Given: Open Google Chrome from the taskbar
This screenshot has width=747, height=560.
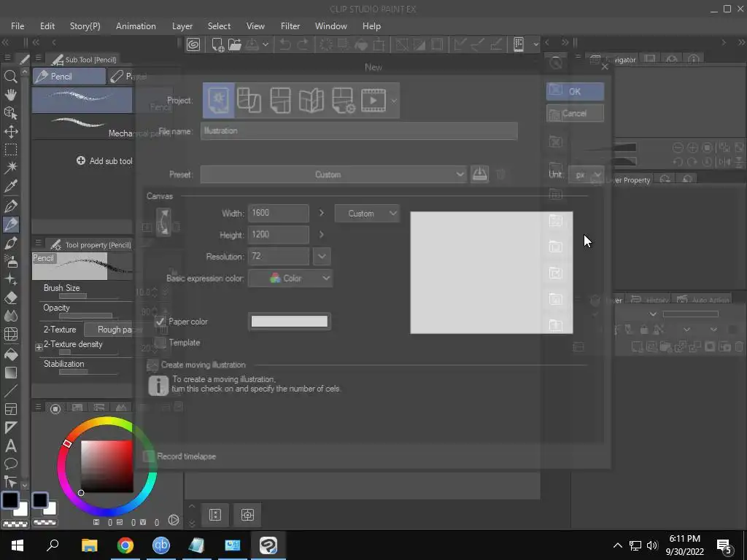Looking at the screenshot, I should point(125,545).
